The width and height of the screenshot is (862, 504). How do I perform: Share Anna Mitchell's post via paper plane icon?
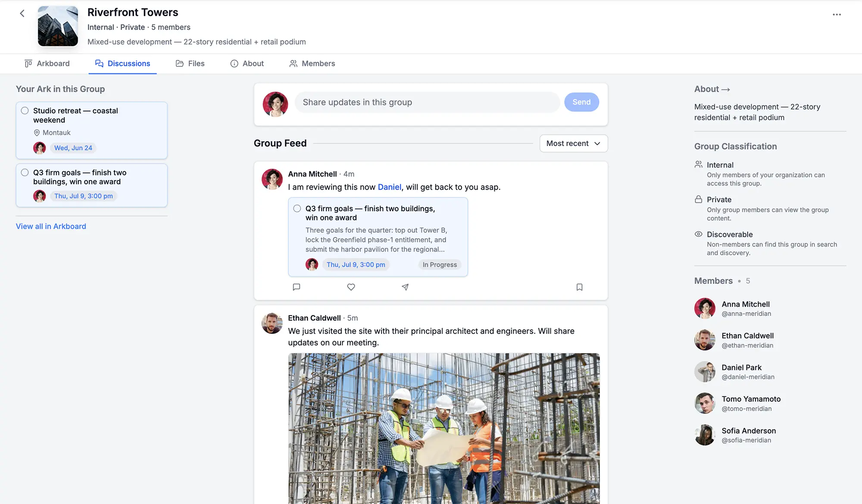click(x=405, y=287)
